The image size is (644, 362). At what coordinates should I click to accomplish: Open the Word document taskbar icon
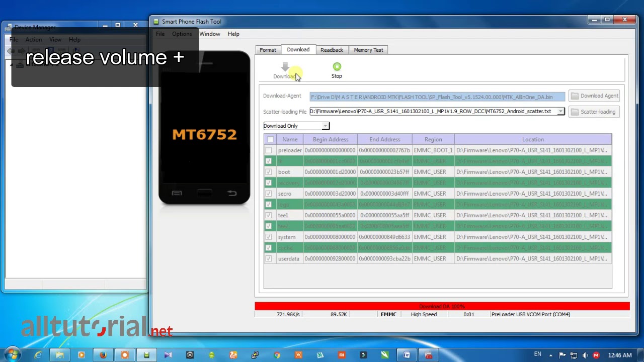click(x=407, y=355)
